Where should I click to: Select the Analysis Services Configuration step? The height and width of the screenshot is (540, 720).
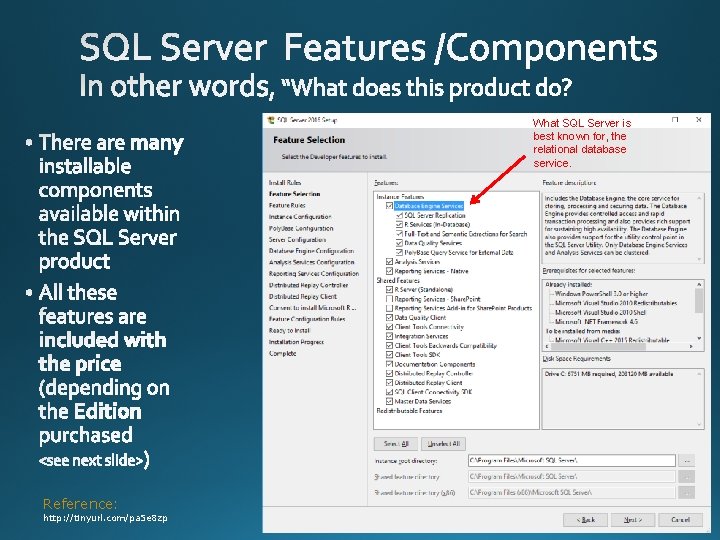[x=312, y=262]
